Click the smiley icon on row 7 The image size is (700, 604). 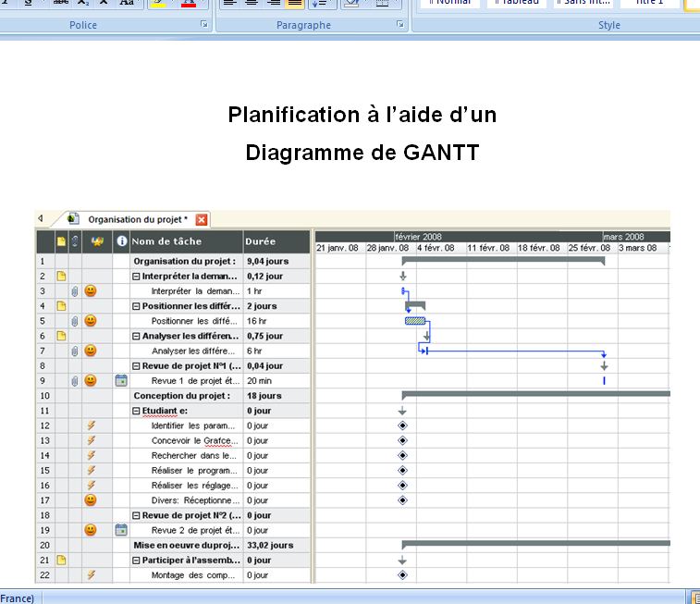point(91,351)
